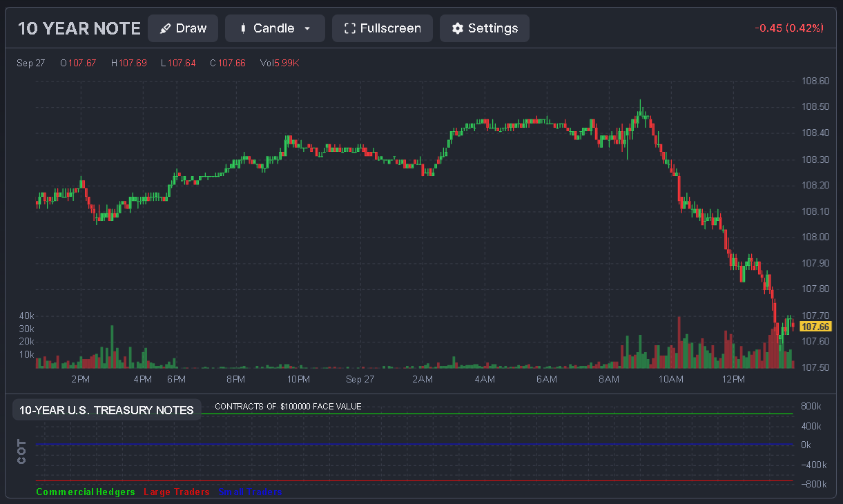Click the 108.50 price axis label
The height and width of the screenshot is (504, 843).
pyautogui.click(x=815, y=107)
